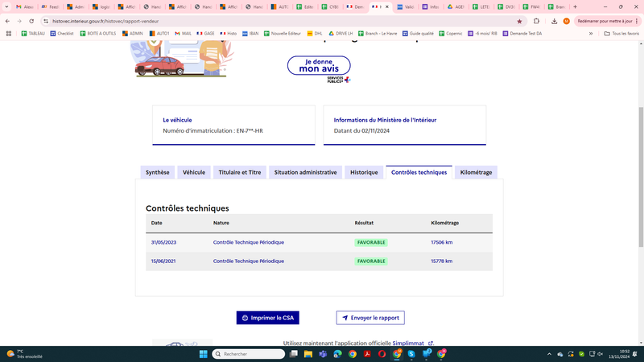Click the address bar URL field
644x362 pixels.
279,21
